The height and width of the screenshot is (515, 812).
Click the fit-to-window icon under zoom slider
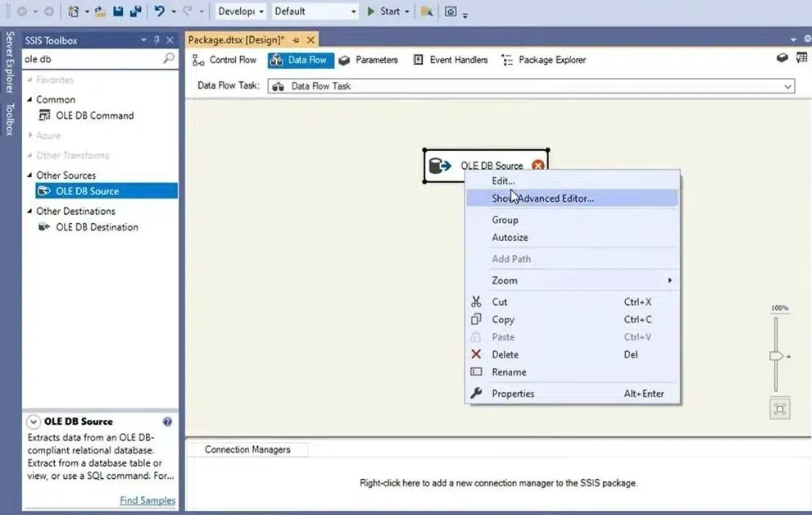780,408
